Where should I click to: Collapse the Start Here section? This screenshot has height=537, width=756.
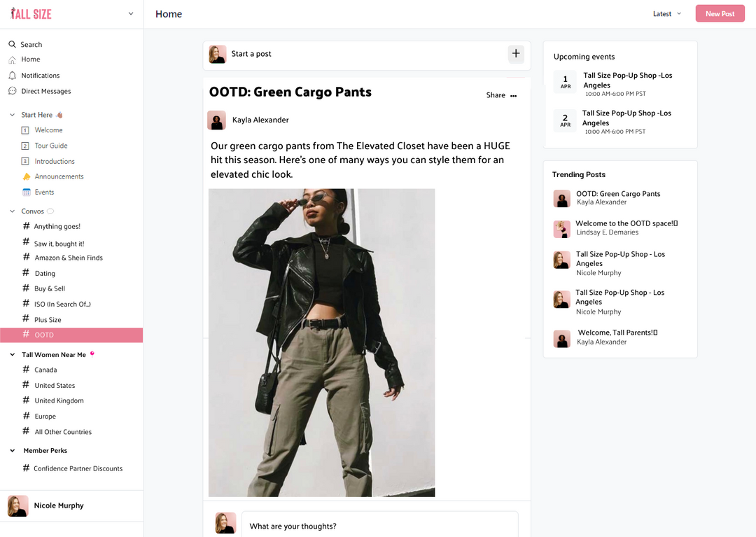(13, 115)
